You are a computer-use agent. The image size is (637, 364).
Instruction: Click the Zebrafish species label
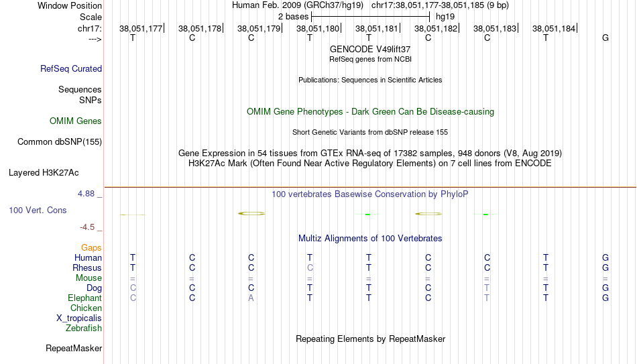(84, 328)
